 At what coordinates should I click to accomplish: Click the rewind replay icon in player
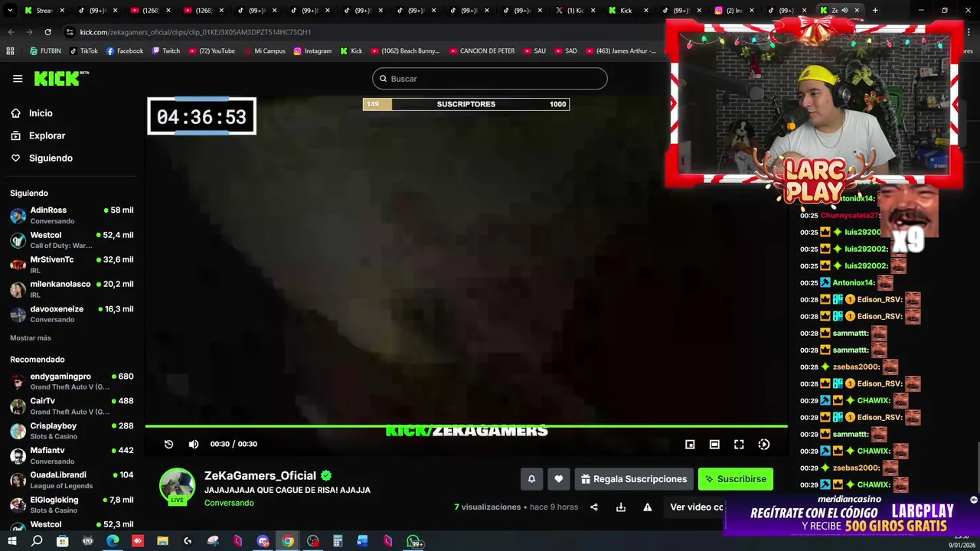[169, 444]
